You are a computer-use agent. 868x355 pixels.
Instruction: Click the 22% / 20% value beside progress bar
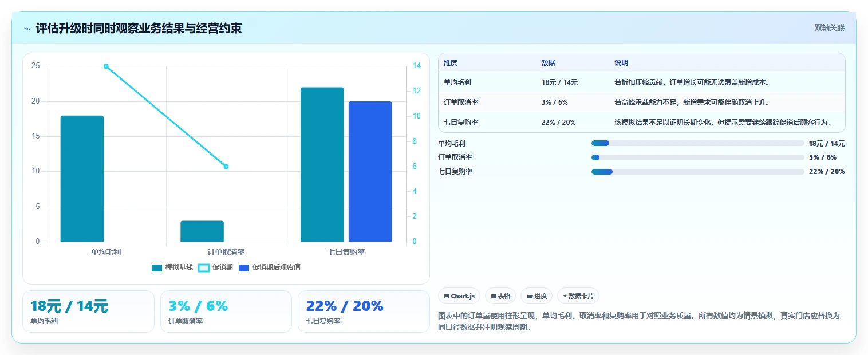pos(827,171)
